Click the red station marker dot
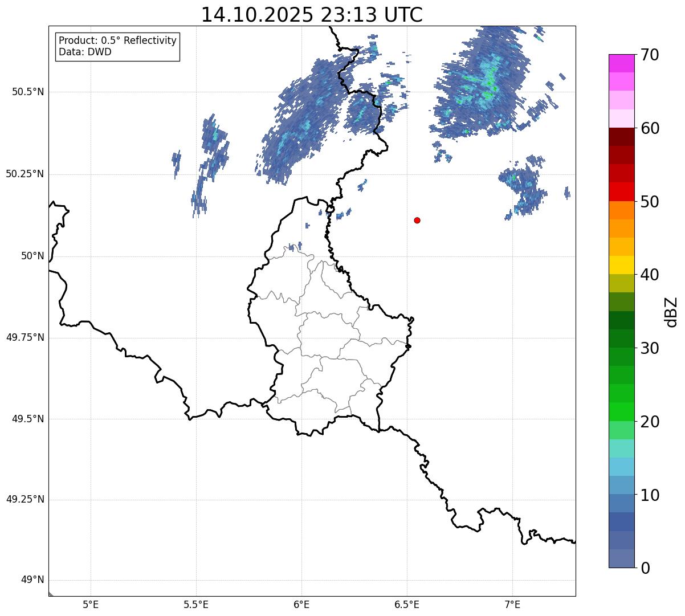 pyautogui.click(x=417, y=220)
